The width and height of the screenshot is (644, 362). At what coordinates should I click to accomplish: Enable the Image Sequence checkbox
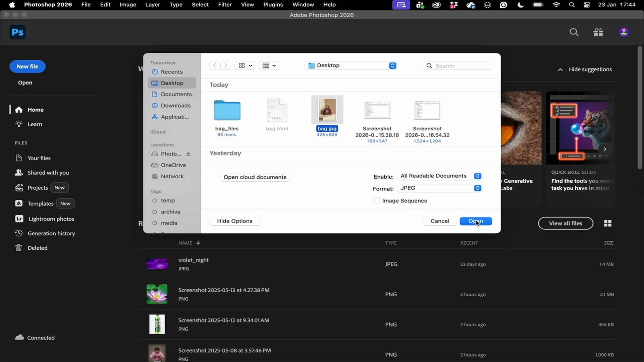377,200
